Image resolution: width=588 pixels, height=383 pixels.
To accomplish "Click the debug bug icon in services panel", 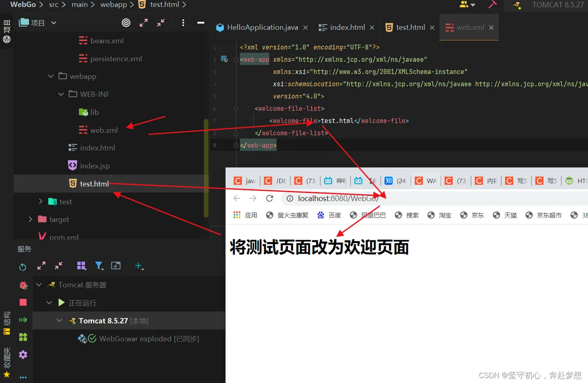I will click(23, 286).
